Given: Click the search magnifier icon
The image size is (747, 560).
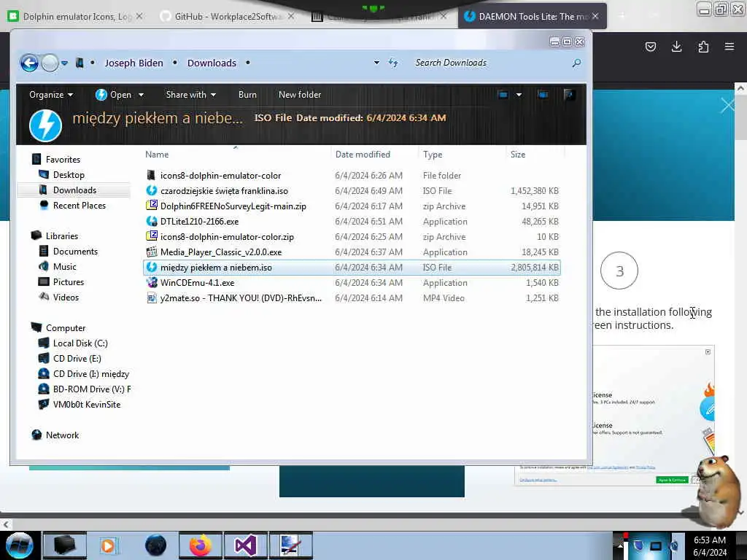Looking at the screenshot, I should [576, 63].
